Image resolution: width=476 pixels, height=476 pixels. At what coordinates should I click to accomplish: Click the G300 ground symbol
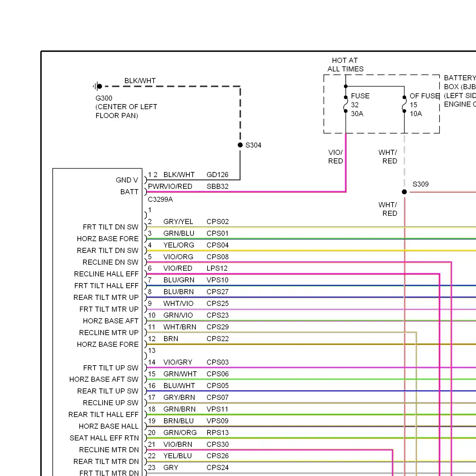[98, 86]
